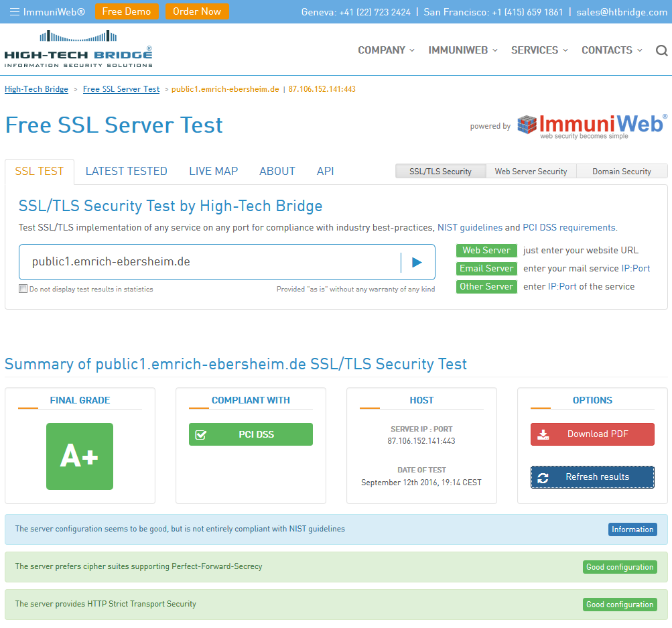This screenshot has height=628, width=672.
Task: Open the LATEST TESTED tab
Action: pyautogui.click(x=127, y=172)
